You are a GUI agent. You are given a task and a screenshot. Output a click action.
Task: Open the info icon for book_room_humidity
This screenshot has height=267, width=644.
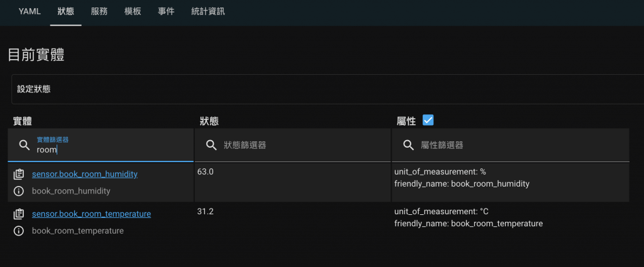pos(18,191)
